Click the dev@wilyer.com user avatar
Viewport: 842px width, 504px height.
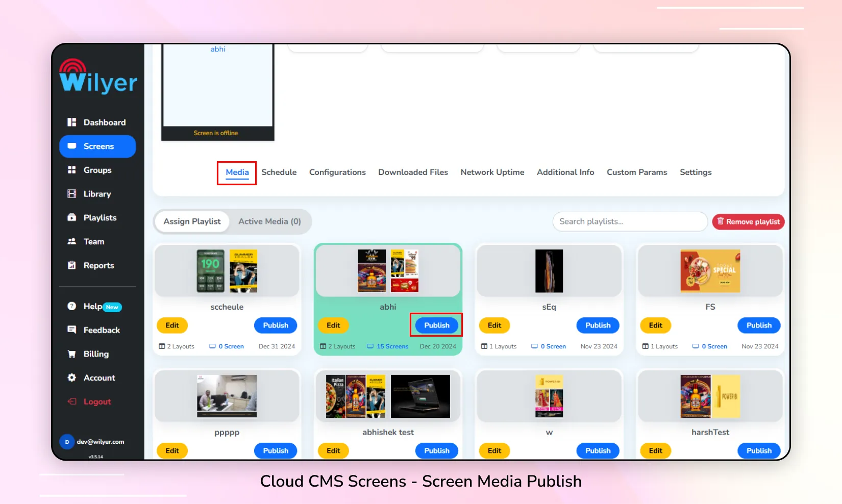(x=67, y=442)
